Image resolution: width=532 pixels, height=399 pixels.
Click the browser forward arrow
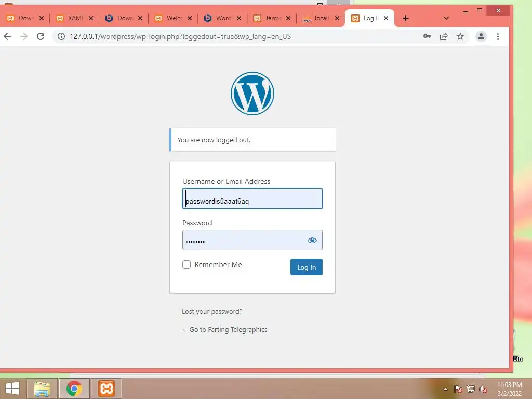click(24, 36)
